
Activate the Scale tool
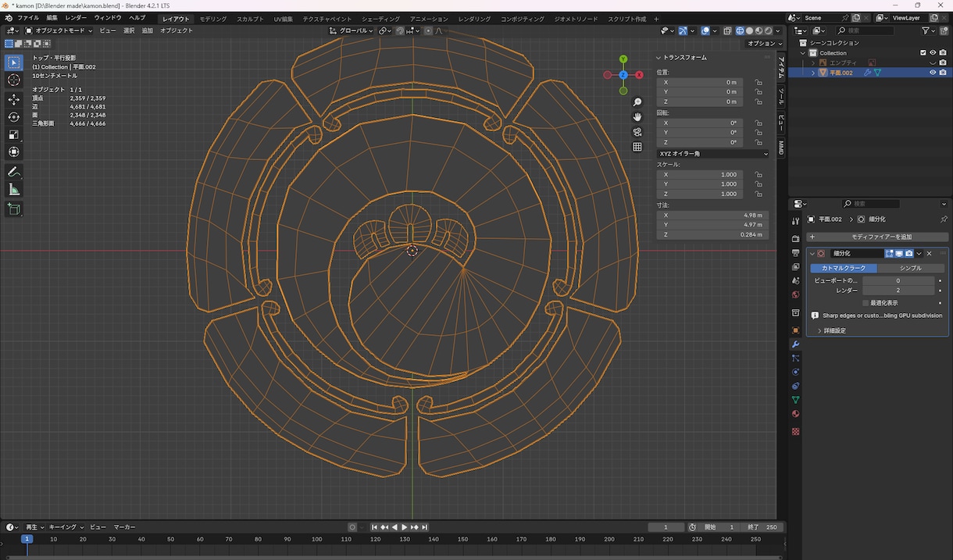[x=14, y=134]
